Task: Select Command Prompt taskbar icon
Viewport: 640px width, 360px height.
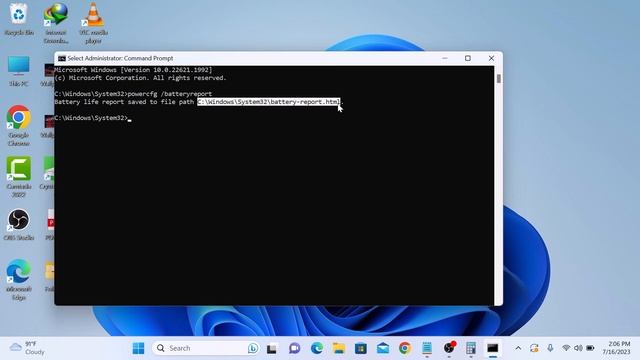Action: [493, 348]
